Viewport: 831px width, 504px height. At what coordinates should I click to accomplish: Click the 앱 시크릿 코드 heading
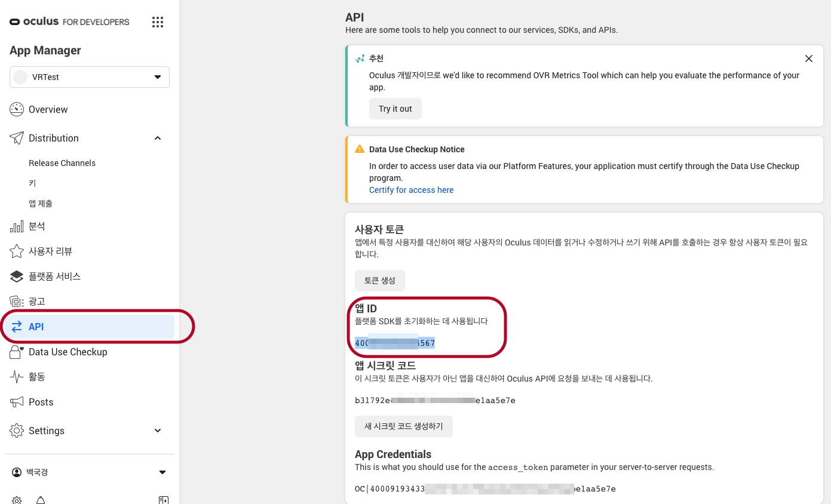[385, 365]
